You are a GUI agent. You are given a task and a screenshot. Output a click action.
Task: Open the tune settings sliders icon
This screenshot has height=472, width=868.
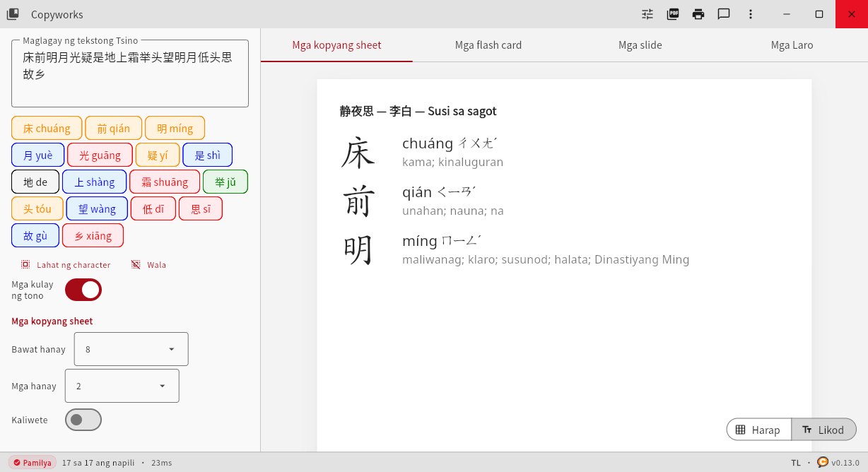[x=647, y=14]
